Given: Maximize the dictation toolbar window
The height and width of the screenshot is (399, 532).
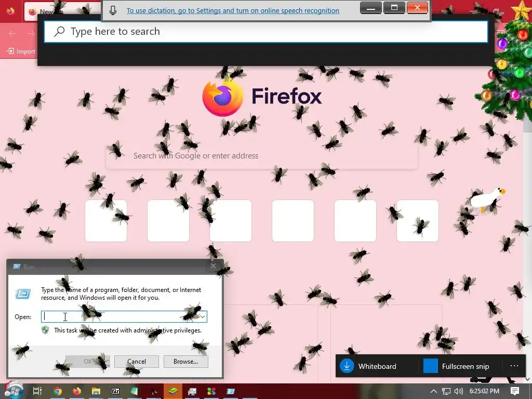Looking at the screenshot, I should pyautogui.click(x=394, y=7).
